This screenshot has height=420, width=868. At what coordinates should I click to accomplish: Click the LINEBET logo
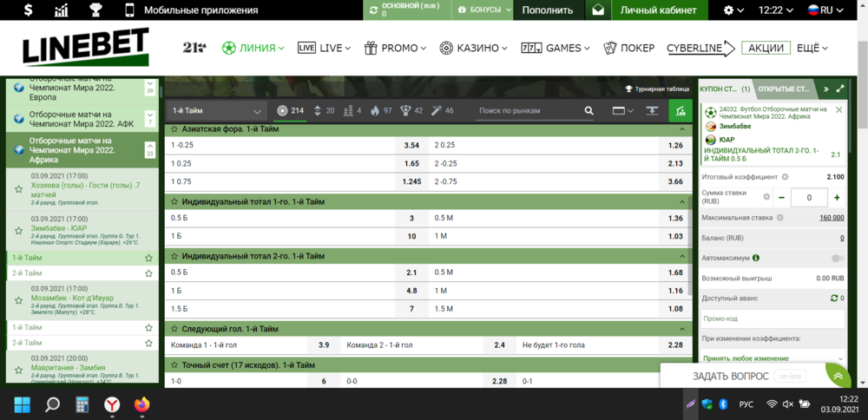pyautogui.click(x=86, y=47)
